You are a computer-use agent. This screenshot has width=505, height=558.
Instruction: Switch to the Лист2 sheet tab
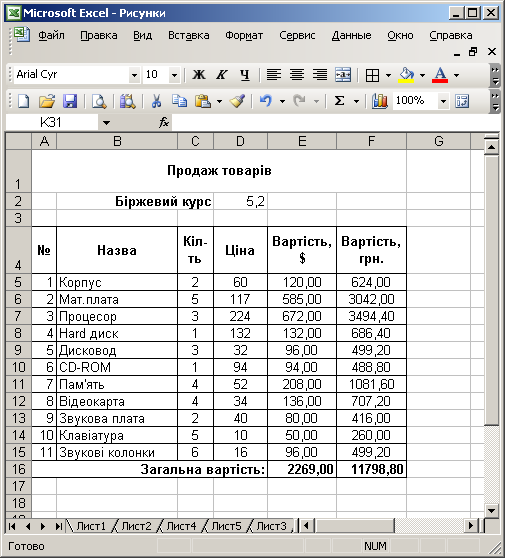point(136,526)
